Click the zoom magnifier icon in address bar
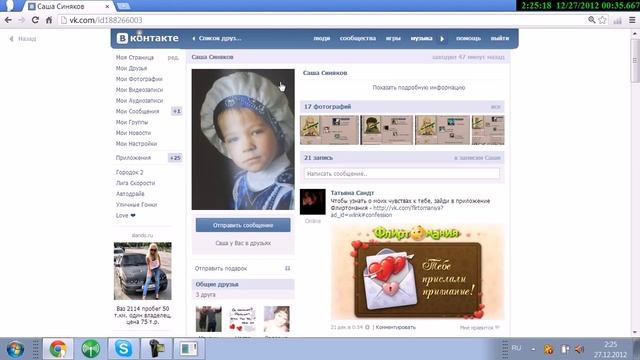640x360 pixels. click(x=591, y=20)
